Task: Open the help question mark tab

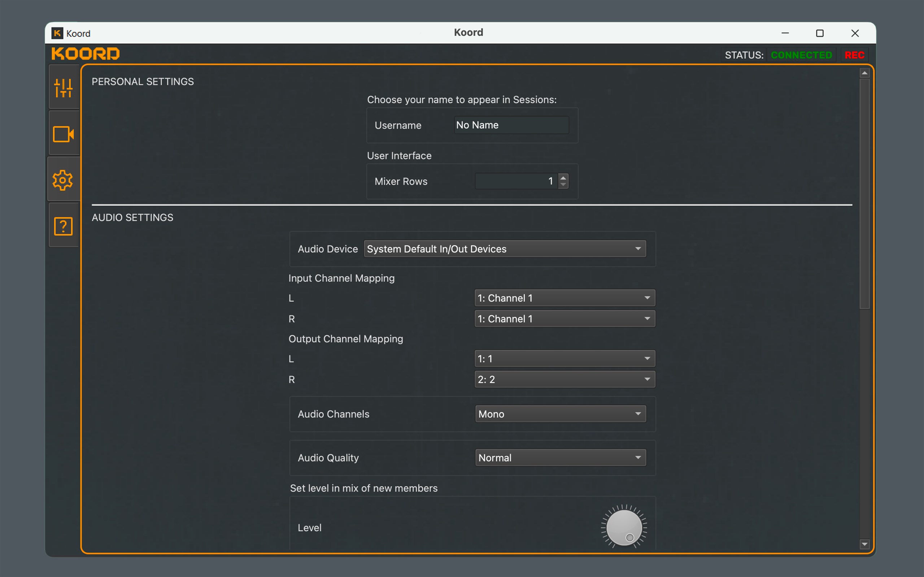Action: (x=64, y=226)
